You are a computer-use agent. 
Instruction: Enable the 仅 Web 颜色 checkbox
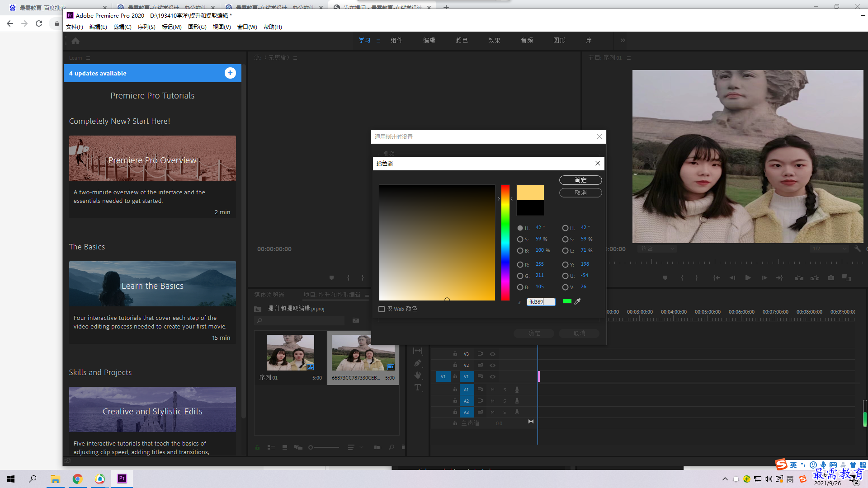pos(382,309)
